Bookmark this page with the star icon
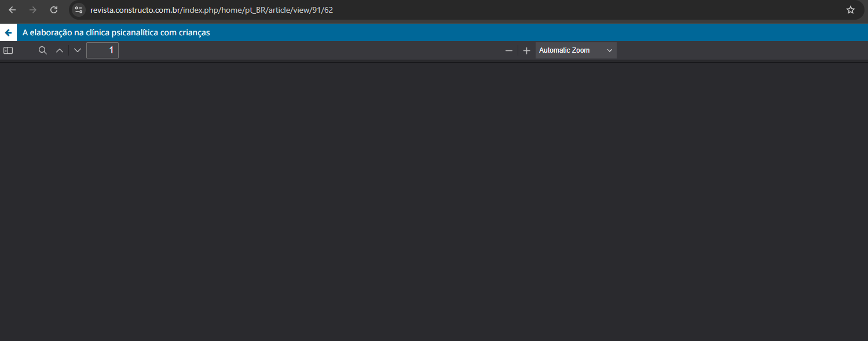The width and height of the screenshot is (868, 341). tap(850, 10)
